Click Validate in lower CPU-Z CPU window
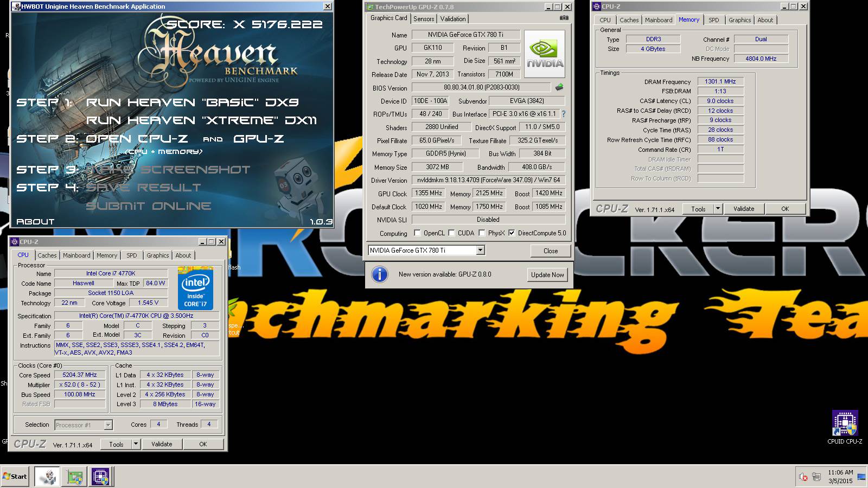Screen dimensions: 868x488 (x=162, y=444)
